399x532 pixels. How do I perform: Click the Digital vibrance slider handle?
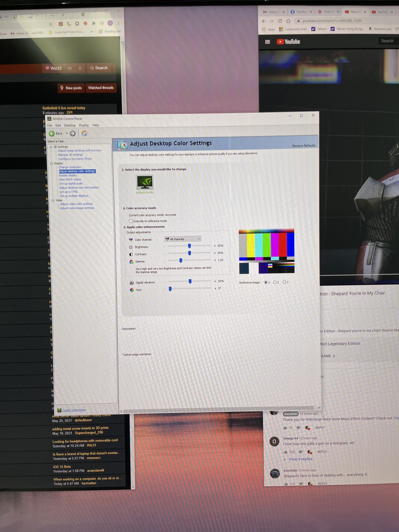(x=190, y=281)
